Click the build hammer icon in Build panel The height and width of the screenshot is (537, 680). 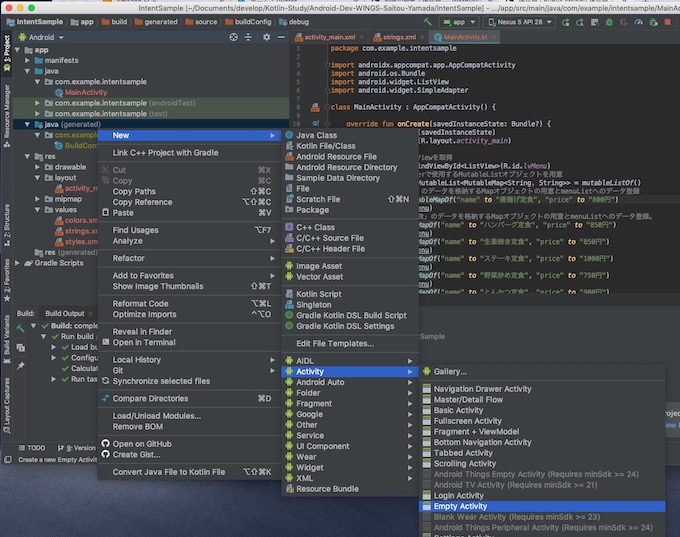[20, 328]
